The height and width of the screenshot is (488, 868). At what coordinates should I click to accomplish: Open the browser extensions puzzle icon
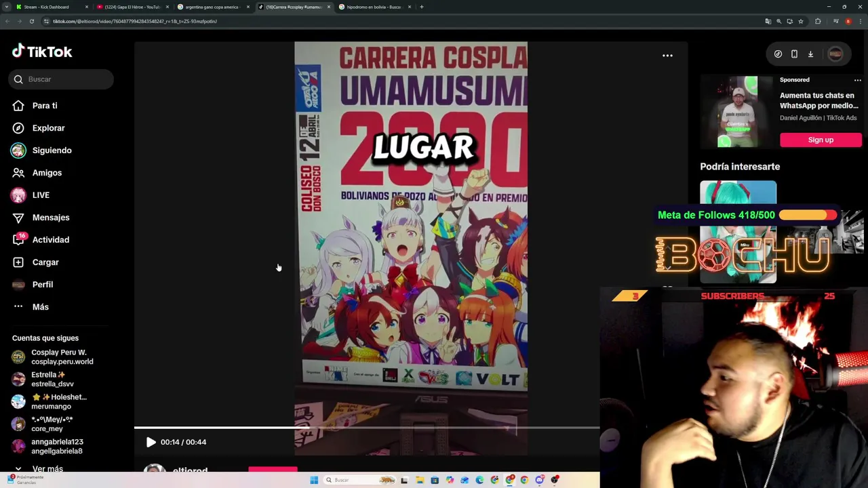(818, 21)
